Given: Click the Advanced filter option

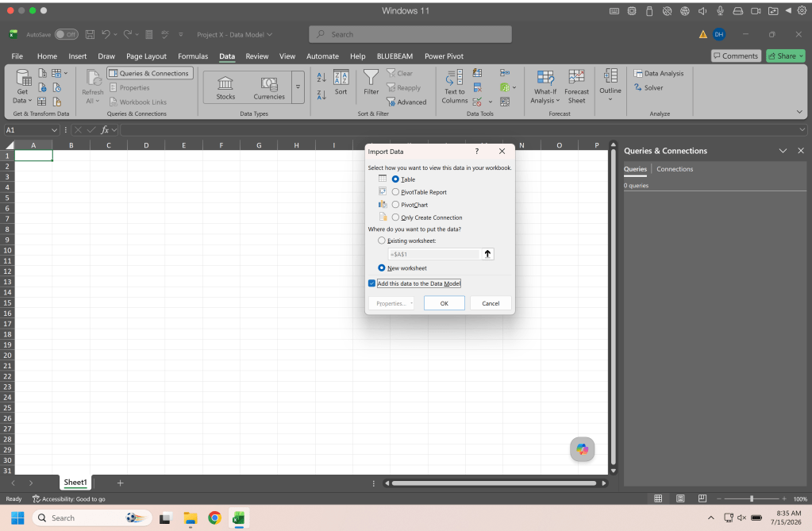Looking at the screenshot, I should pos(406,102).
